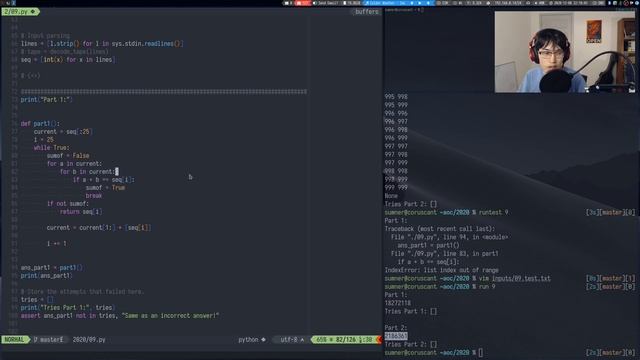Click the red circular icon in system tray
Screen dimensions: 640x360
pyautogui.click(x=627, y=3)
